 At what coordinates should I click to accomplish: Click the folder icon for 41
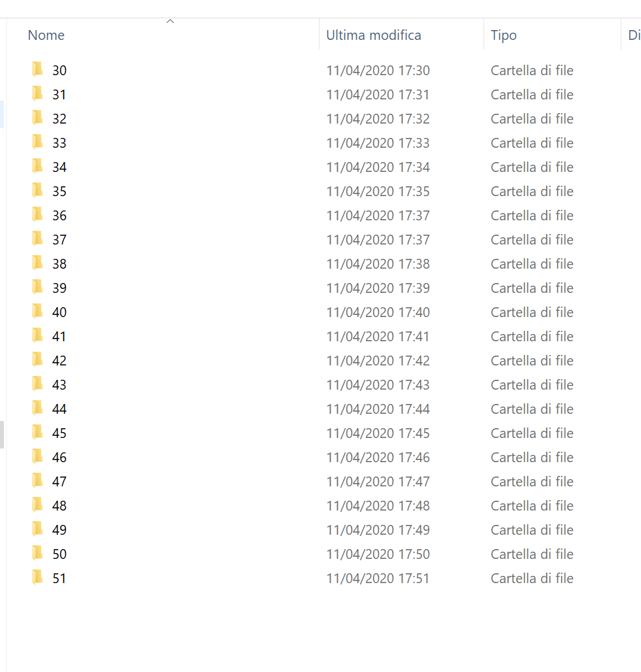tap(38, 335)
